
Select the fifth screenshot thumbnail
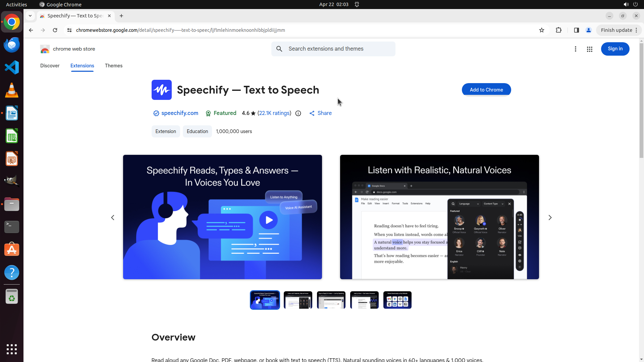(397, 300)
